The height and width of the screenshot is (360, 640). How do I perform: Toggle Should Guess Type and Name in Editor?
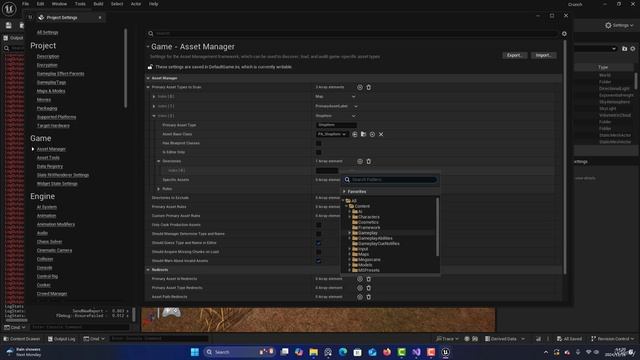point(318,243)
